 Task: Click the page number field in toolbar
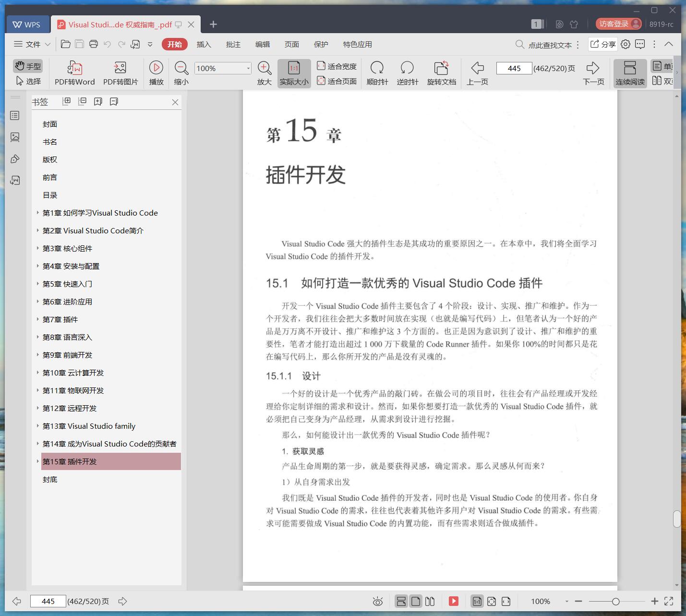[x=514, y=68]
